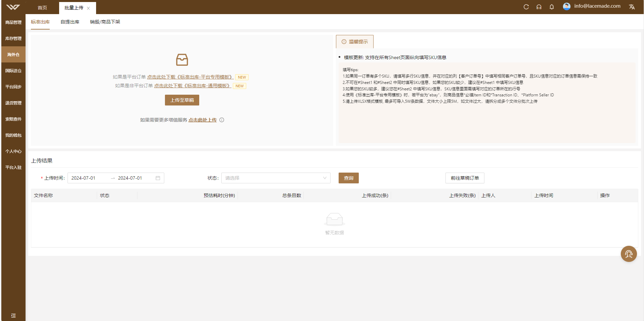
Task: Open 索赔查件 in sidebar
Action: 13,119
